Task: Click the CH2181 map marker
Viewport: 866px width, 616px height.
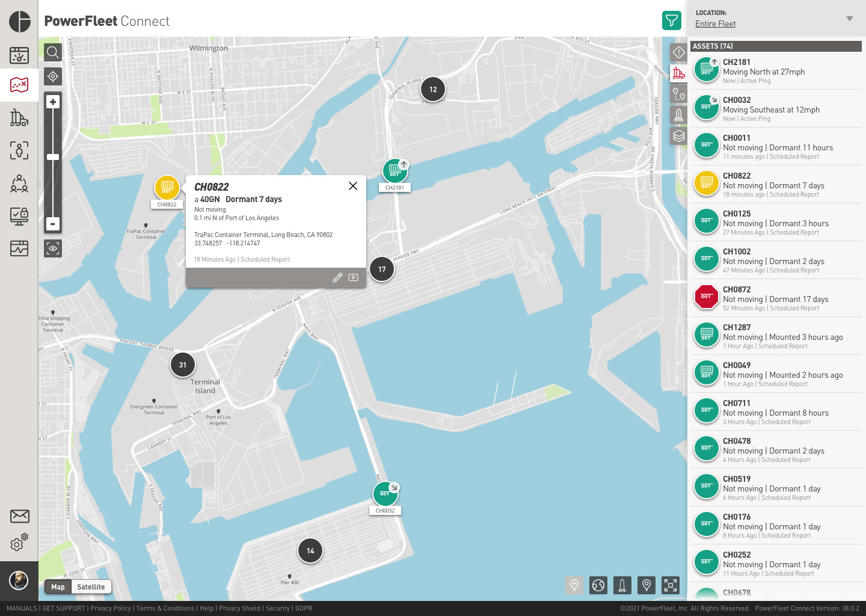Action: click(x=395, y=170)
